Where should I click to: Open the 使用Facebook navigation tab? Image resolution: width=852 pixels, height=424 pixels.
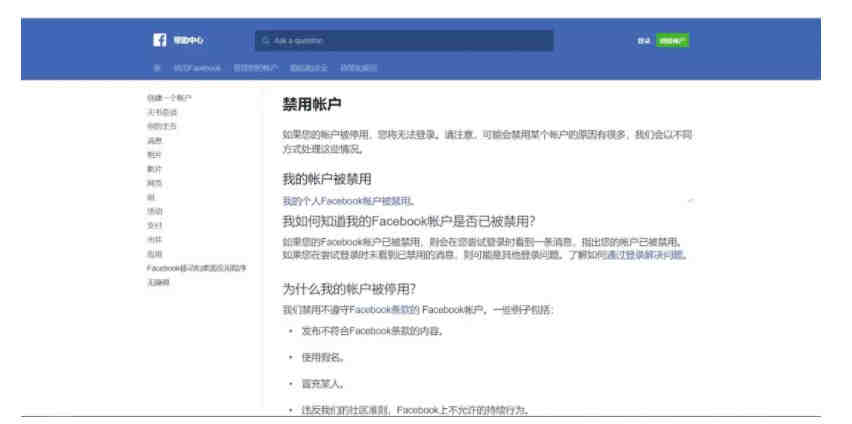(x=197, y=68)
